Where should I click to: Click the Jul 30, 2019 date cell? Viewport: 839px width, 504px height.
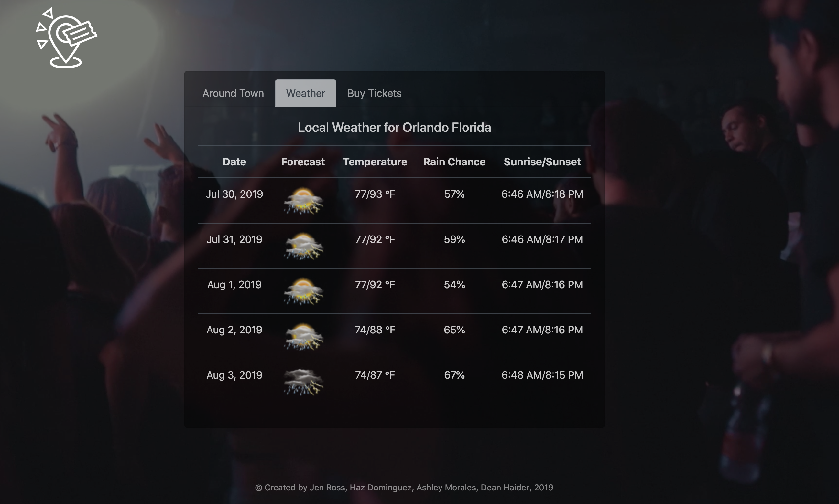pos(234,194)
